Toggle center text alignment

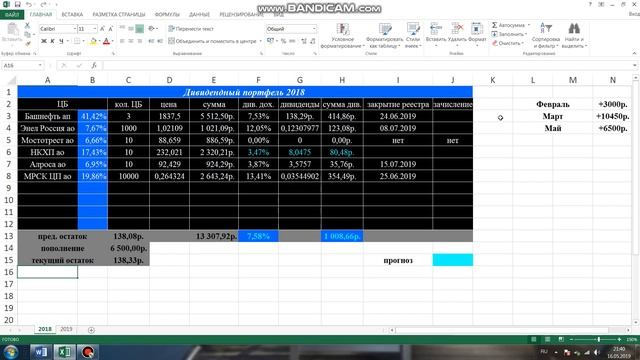click(x=131, y=41)
